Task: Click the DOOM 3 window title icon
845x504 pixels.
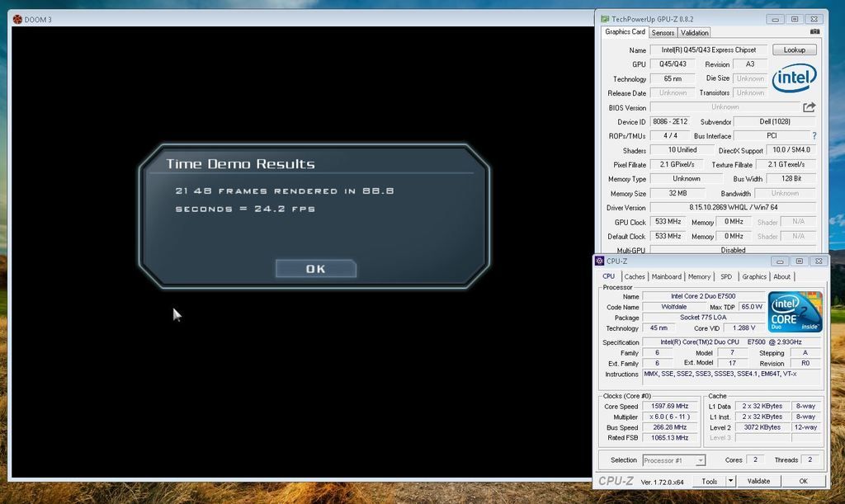Action: [x=18, y=20]
